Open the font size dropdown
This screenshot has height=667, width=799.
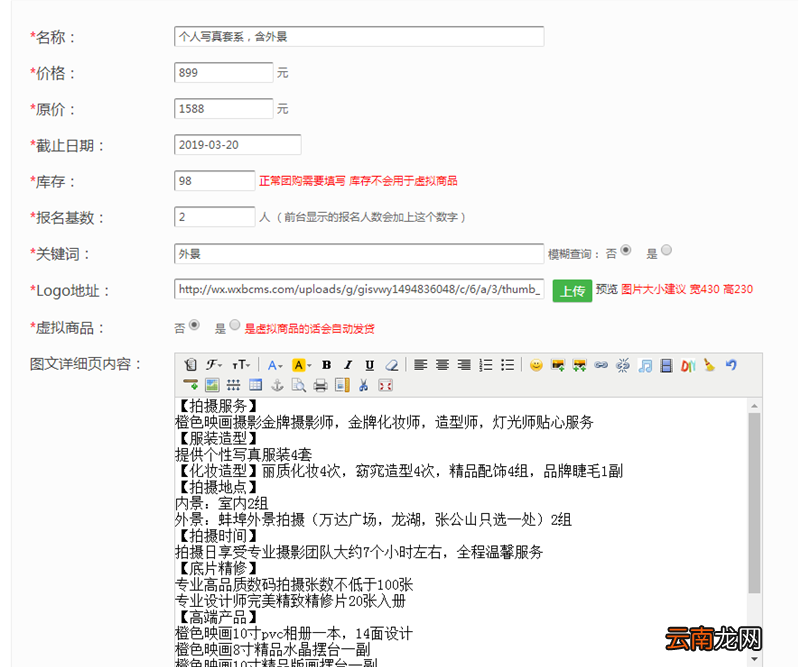pyautogui.click(x=241, y=364)
